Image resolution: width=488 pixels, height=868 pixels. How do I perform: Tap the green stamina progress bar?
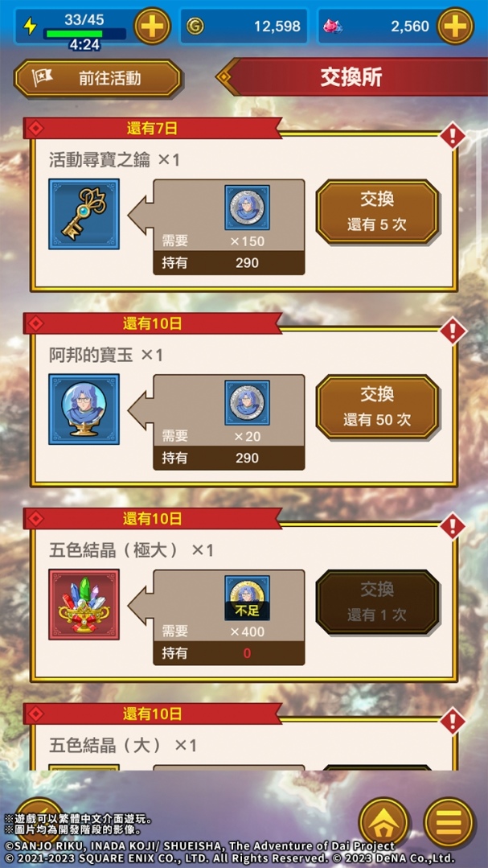coord(86,34)
